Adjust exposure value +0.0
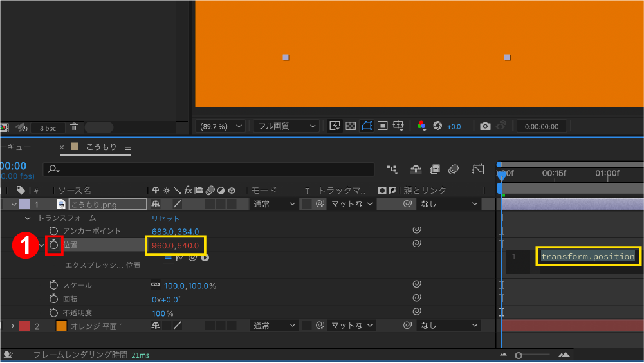644x363 pixels. (x=454, y=127)
